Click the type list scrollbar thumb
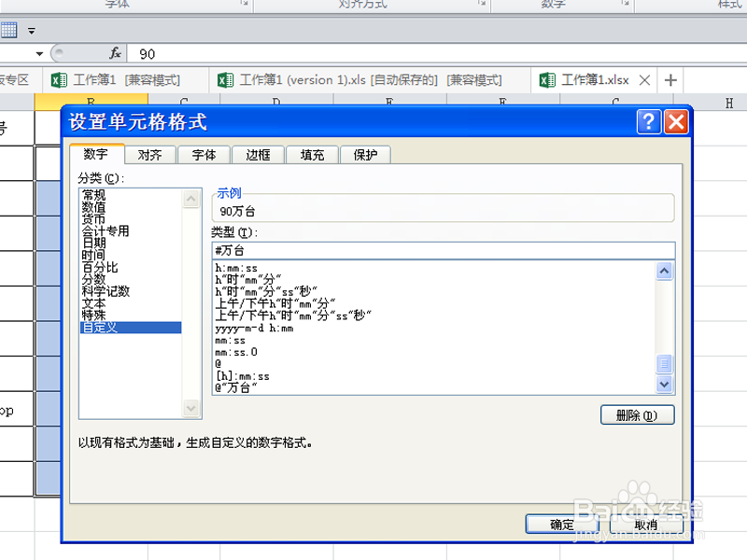Viewport: 747px width, 560px height. point(664,364)
